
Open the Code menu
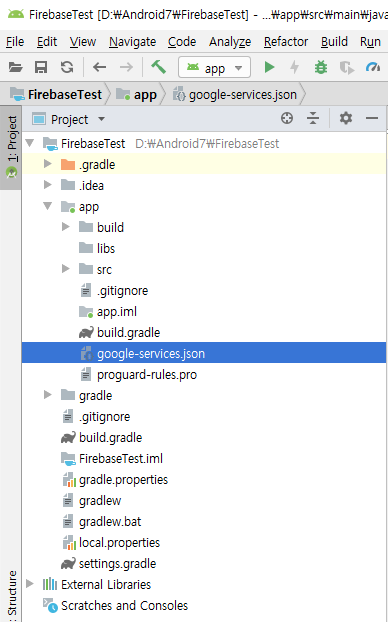(182, 42)
